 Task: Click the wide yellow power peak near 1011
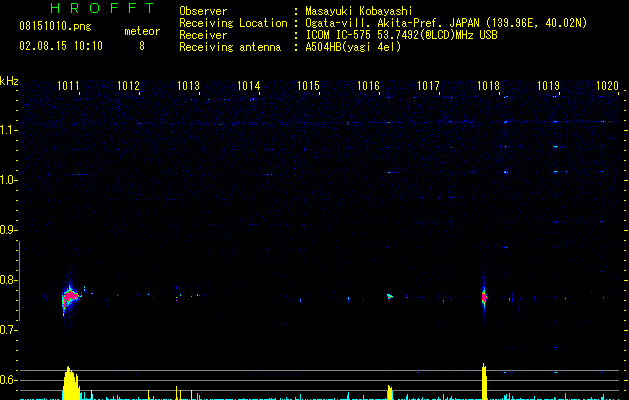coord(71,383)
